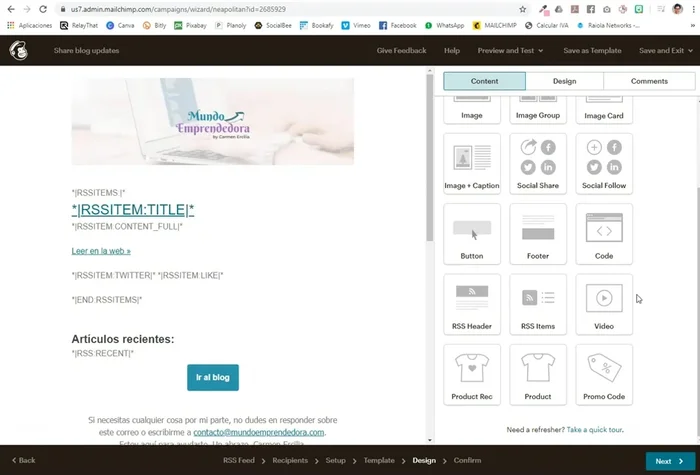Add an RSS Items block

point(538,304)
